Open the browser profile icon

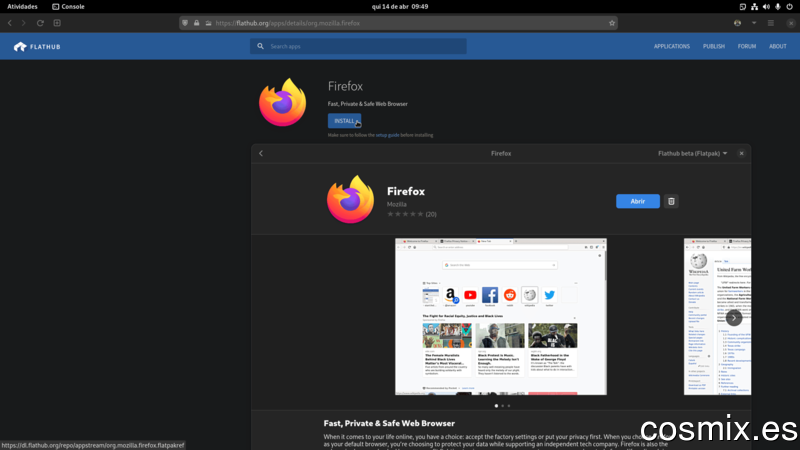tap(737, 23)
